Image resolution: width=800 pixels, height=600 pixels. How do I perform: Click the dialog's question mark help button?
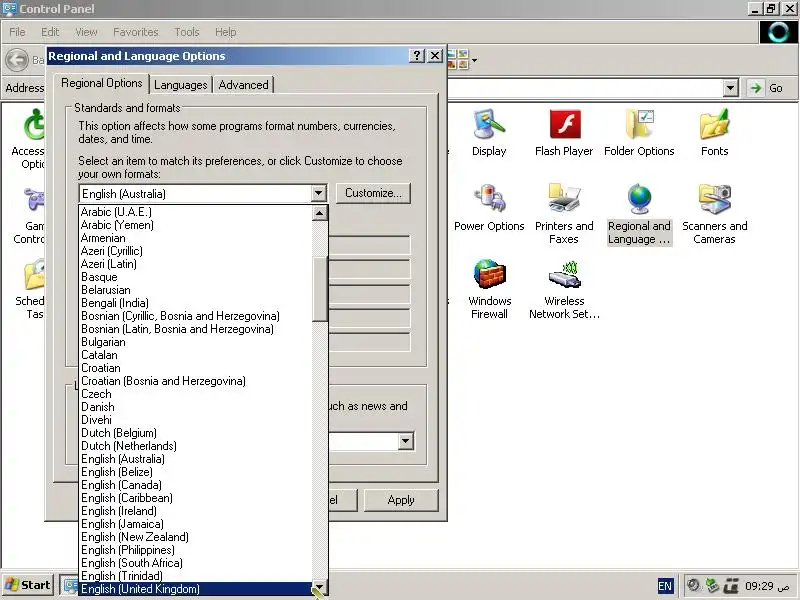pos(416,56)
